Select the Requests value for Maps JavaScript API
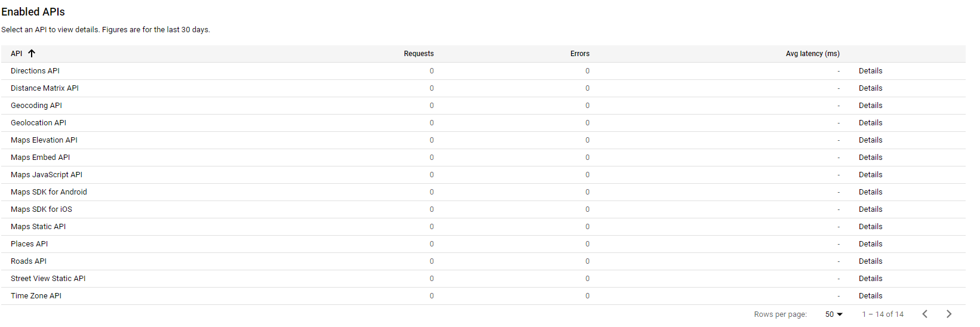The width and height of the screenshot is (980, 327). (432, 175)
